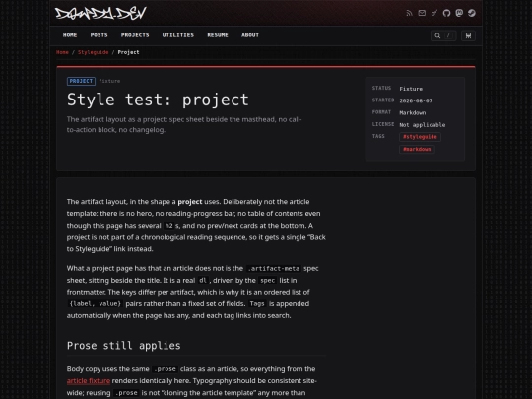Viewport: 532px width, 399px height.
Task: Click the 'STATUS' label in spec sheet
Action: coord(381,89)
